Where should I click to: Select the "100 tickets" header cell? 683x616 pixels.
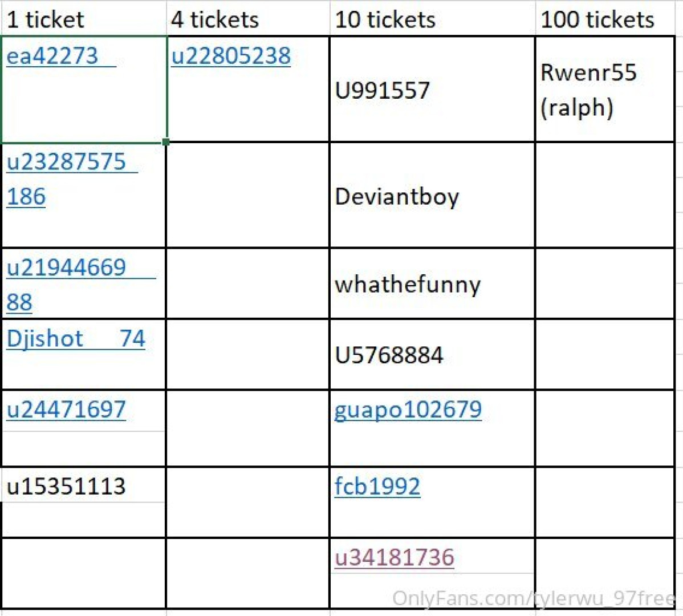pyautogui.click(x=604, y=19)
